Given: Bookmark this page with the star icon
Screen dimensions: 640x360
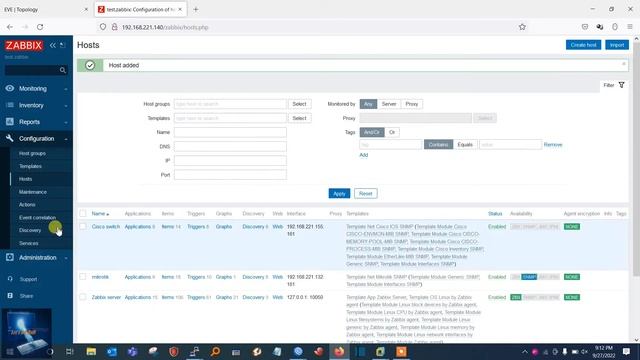Looking at the screenshot, I should tap(522, 27).
